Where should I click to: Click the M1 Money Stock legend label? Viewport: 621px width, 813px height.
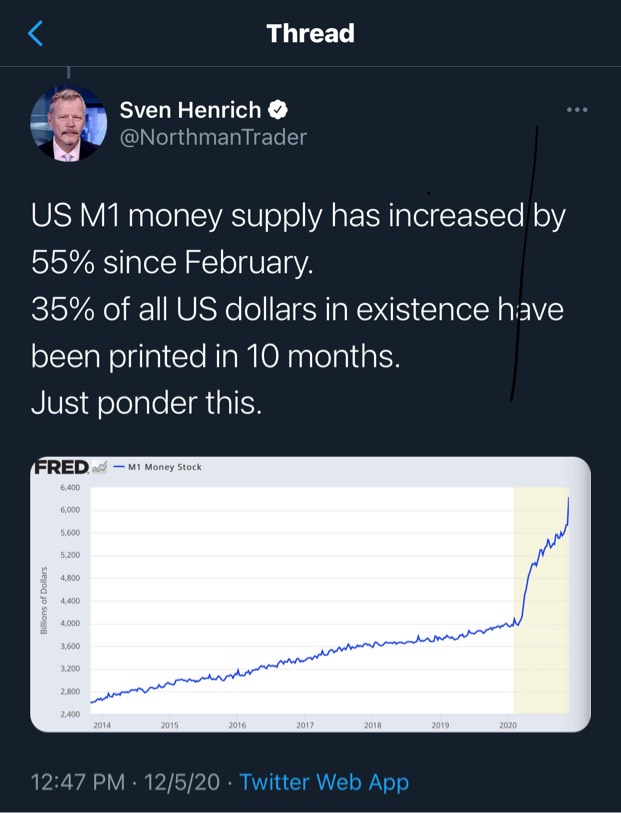tap(164, 467)
